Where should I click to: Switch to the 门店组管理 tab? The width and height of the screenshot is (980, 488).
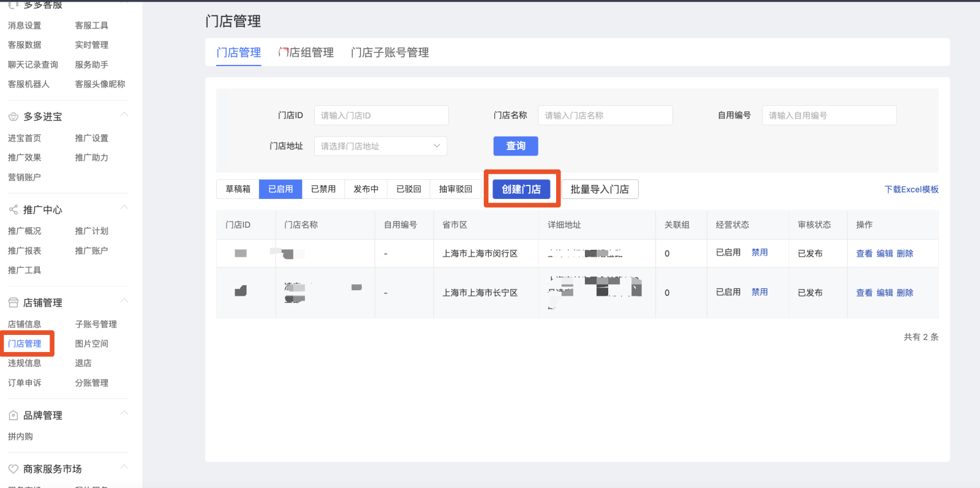click(x=306, y=53)
